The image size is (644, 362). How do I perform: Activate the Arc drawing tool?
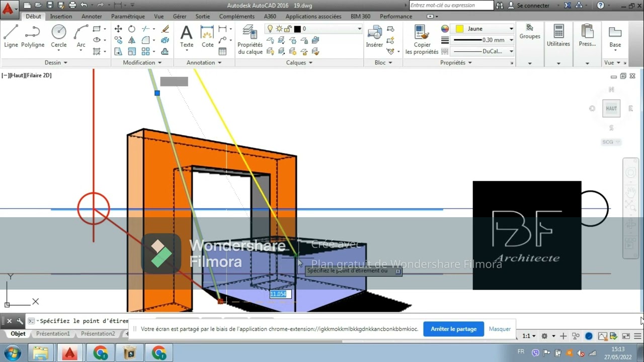tap(81, 36)
